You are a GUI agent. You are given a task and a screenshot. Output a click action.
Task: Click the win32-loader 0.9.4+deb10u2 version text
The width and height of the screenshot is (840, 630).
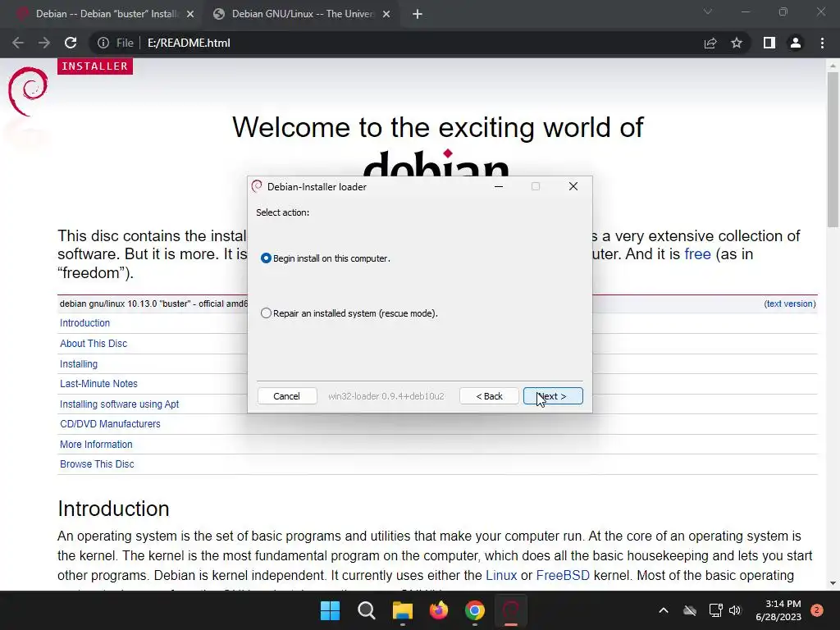386,396
